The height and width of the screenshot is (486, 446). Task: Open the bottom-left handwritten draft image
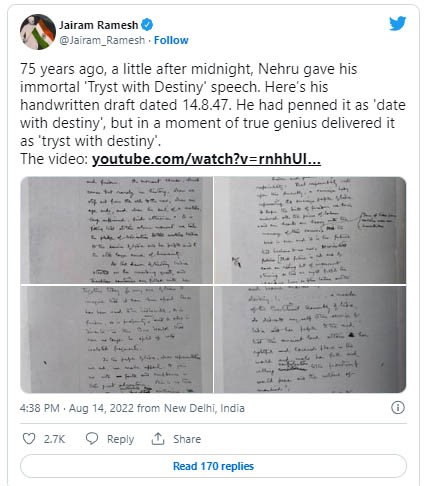point(116,339)
